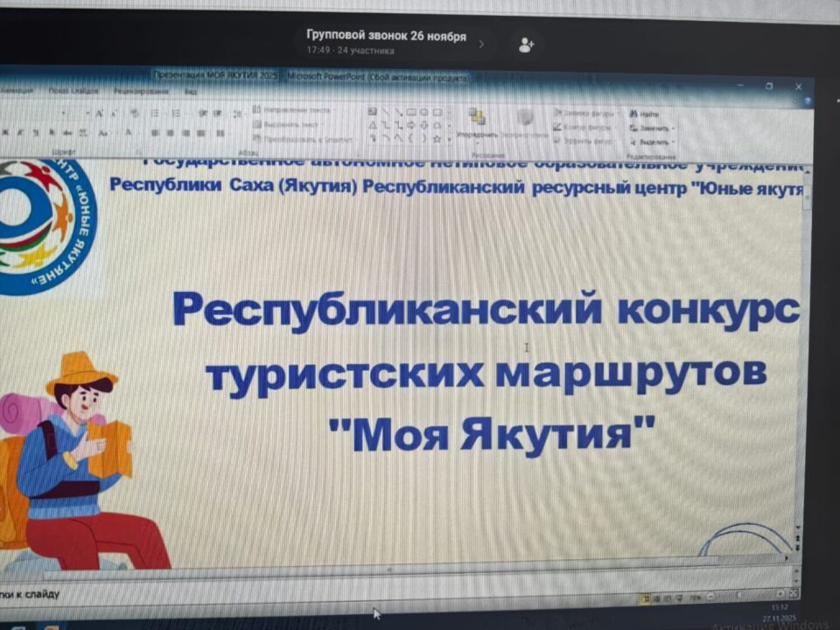This screenshot has height=630, width=840.
Task: Open group call details chevron
Action: tap(481, 44)
